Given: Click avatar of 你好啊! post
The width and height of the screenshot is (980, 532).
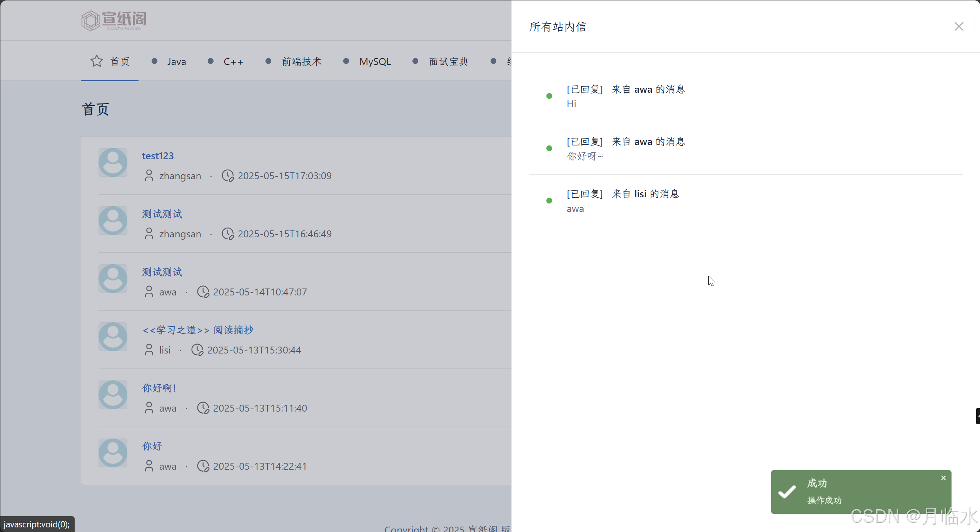Looking at the screenshot, I should click(113, 395).
